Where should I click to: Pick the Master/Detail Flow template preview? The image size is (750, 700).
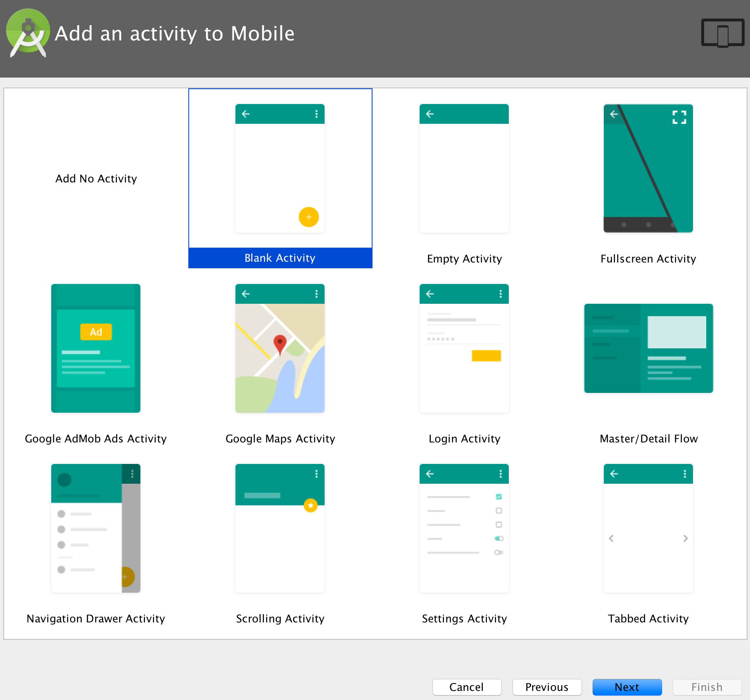648,348
